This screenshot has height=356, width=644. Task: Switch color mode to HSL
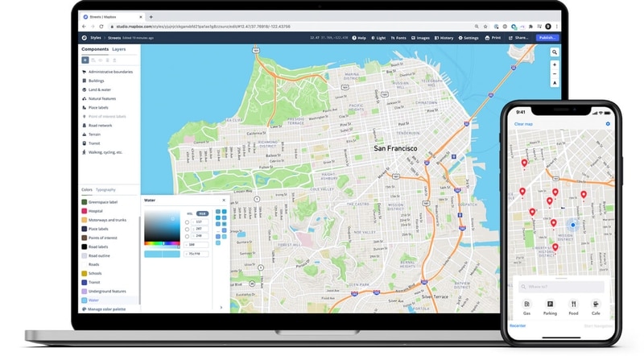tap(190, 213)
